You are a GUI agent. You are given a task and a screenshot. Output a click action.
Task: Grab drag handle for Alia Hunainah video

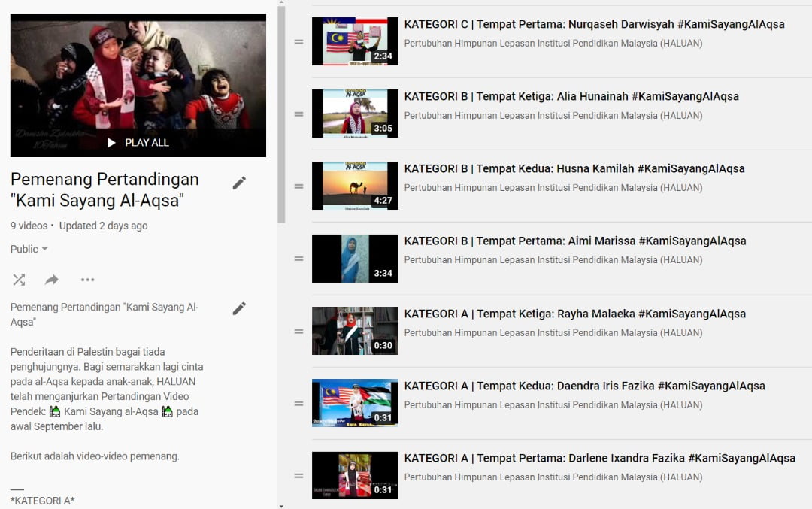click(298, 114)
